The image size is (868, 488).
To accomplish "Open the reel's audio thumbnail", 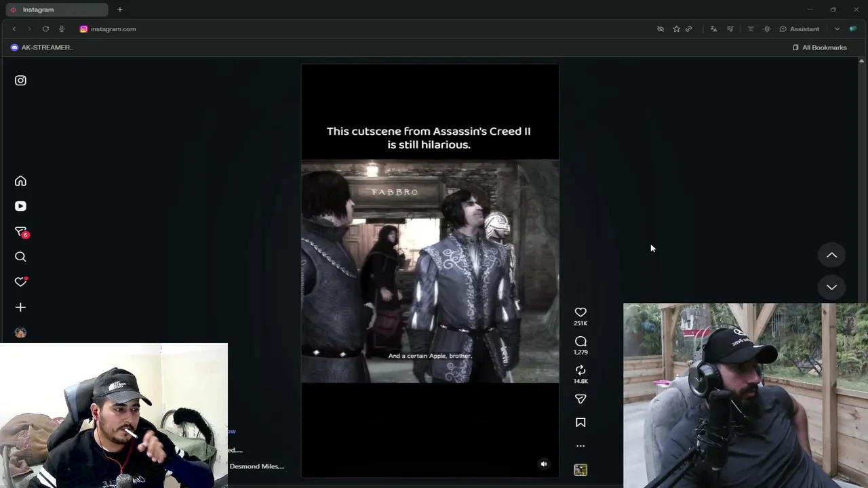I will [580, 470].
